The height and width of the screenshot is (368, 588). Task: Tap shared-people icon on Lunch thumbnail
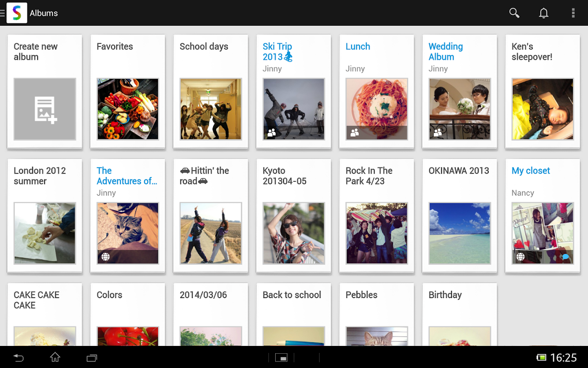(x=354, y=132)
